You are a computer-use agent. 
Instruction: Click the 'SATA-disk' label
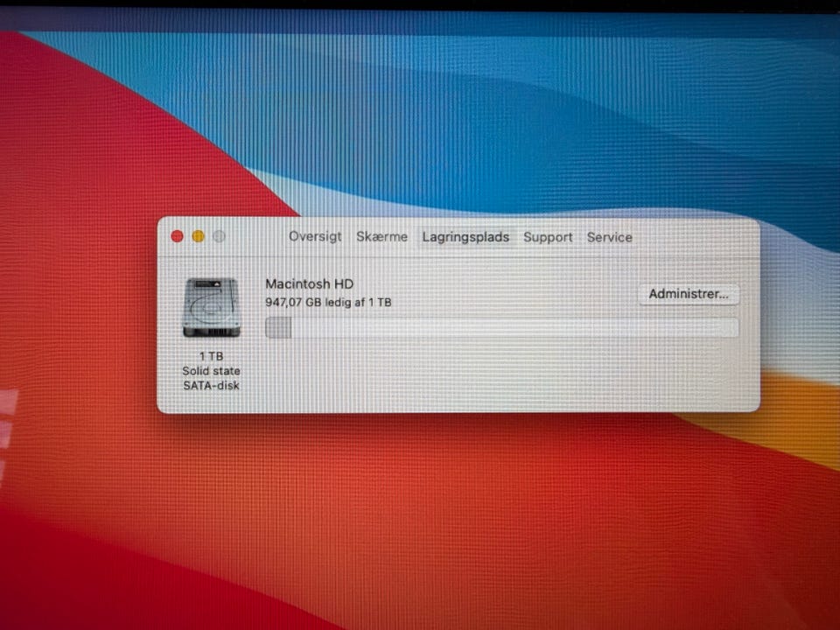211,385
